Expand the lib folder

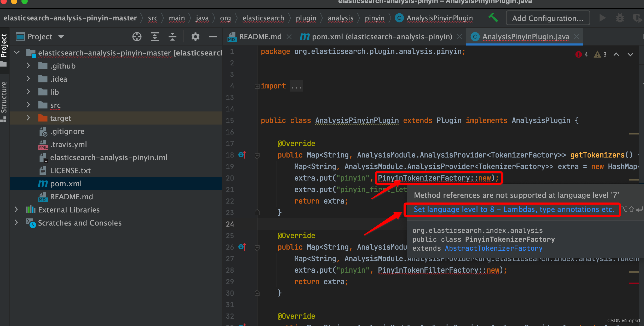coord(28,92)
